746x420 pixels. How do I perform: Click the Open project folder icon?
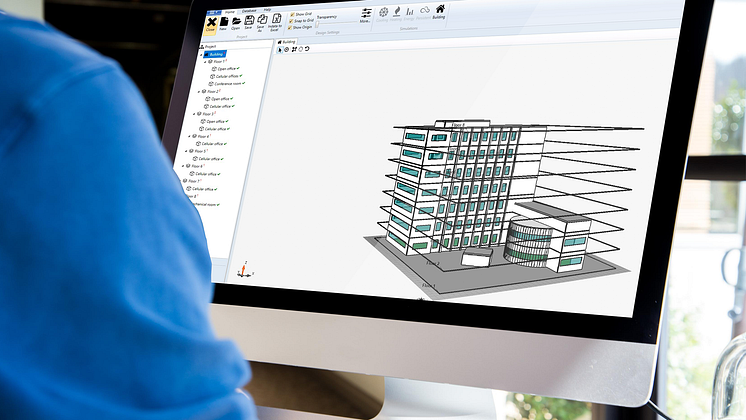[236, 23]
